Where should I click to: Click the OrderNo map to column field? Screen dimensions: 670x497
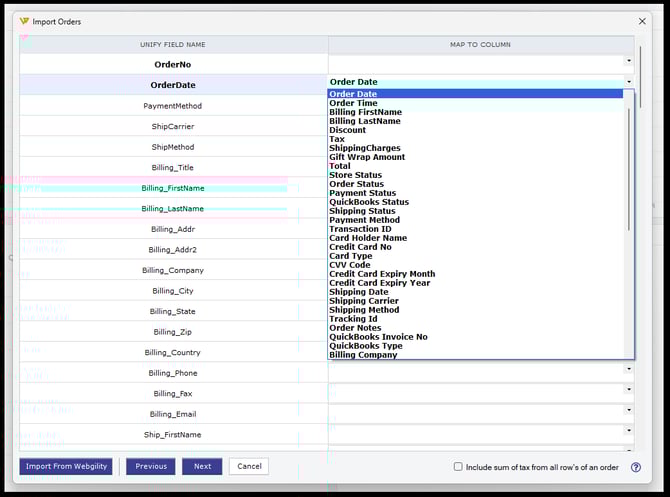[x=480, y=64]
